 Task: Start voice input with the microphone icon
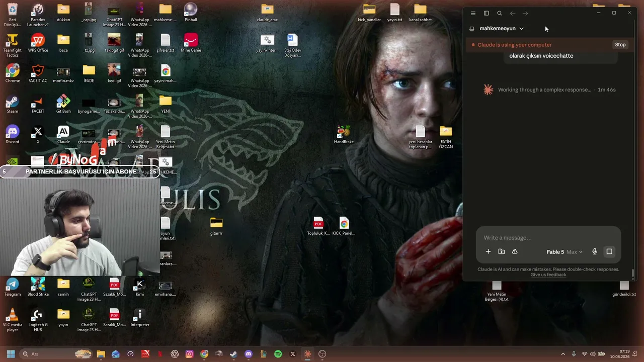tap(595, 251)
